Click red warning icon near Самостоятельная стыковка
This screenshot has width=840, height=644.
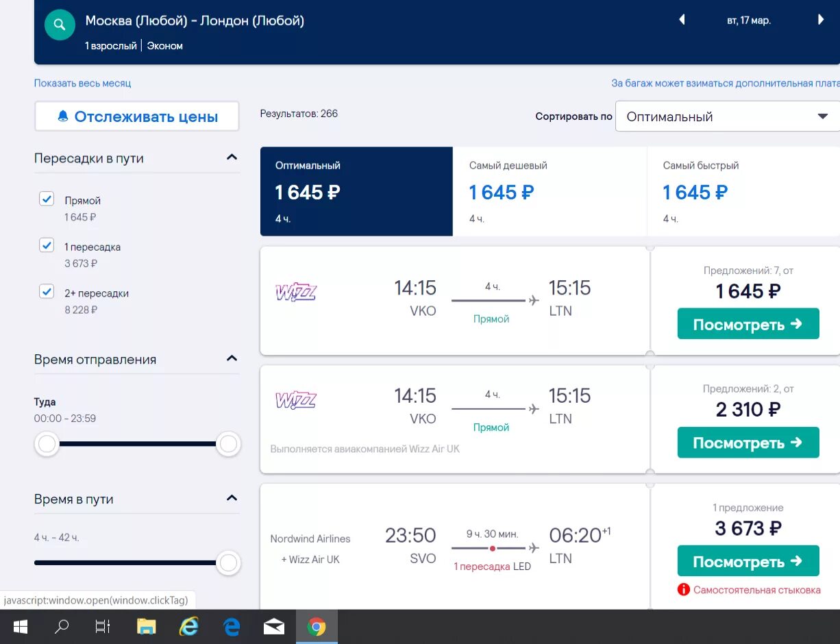click(683, 590)
